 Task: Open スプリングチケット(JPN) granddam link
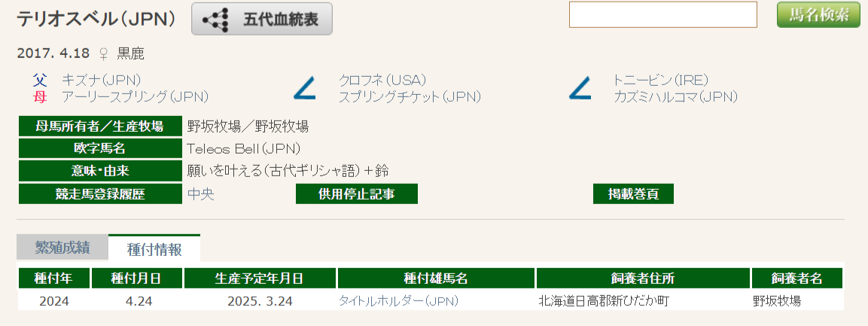coord(410,97)
